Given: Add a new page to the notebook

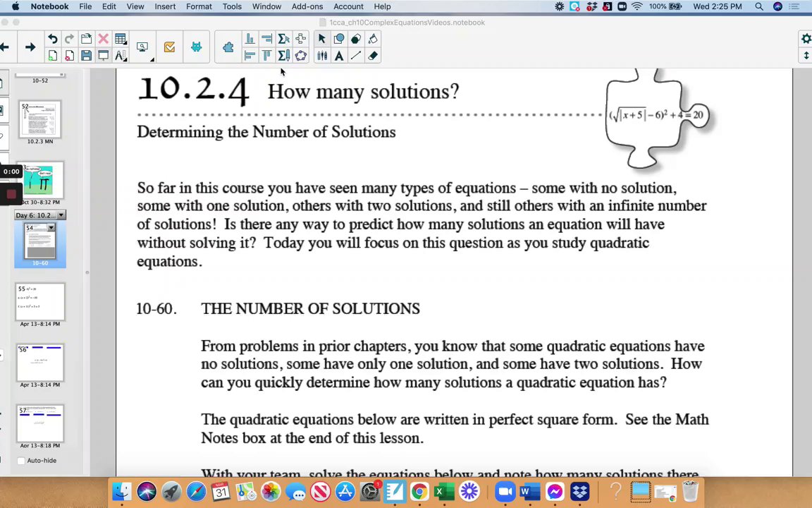Looking at the screenshot, I should pyautogui.click(x=52, y=56).
